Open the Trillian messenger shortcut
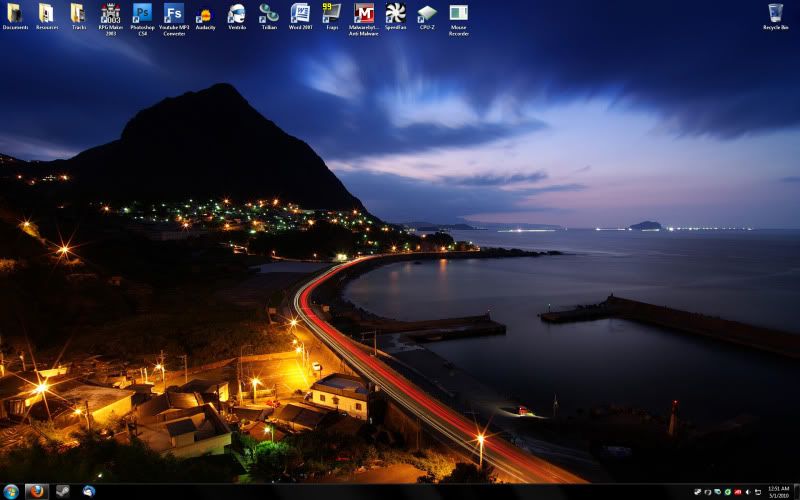 point(268,14)
